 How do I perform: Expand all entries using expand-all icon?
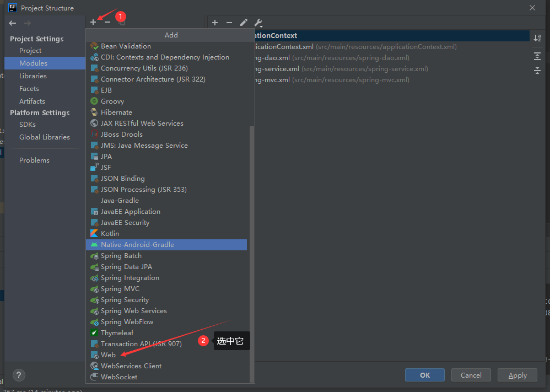point(537,56)
